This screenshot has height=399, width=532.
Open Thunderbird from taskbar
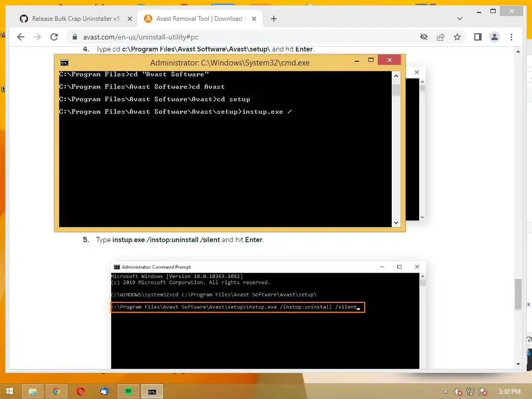tap(104, 392)
